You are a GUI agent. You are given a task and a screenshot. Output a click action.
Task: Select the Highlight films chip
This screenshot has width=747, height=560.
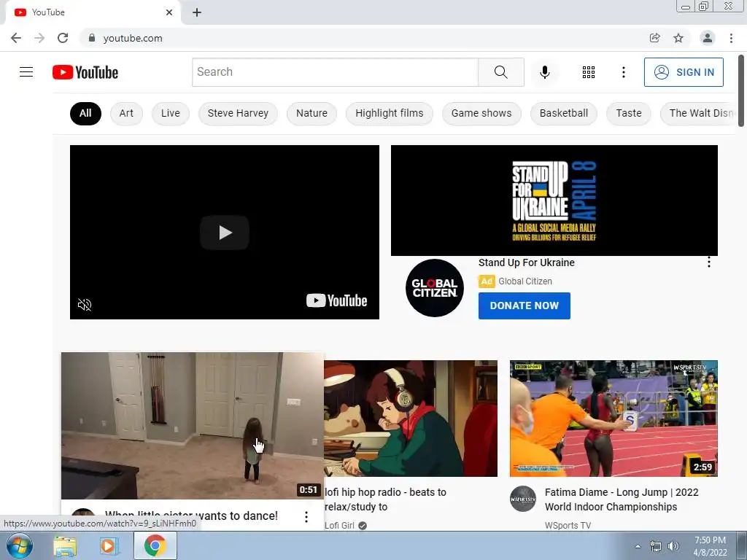390,113
